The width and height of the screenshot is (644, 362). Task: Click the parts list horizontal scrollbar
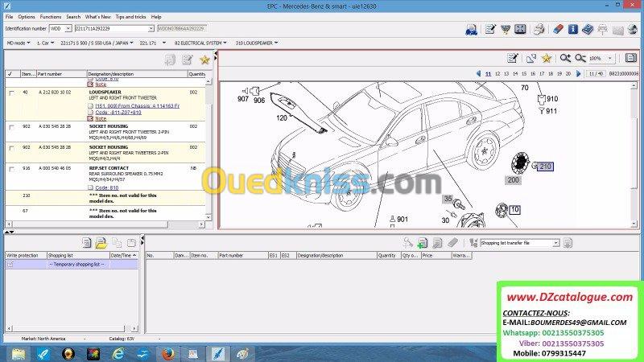tap(105, 224)
